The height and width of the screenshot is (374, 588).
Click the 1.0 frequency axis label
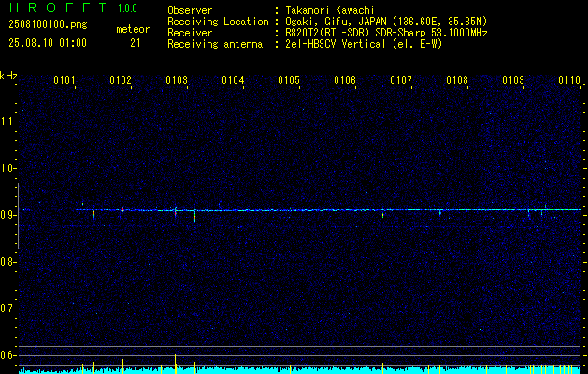(7, 169)
